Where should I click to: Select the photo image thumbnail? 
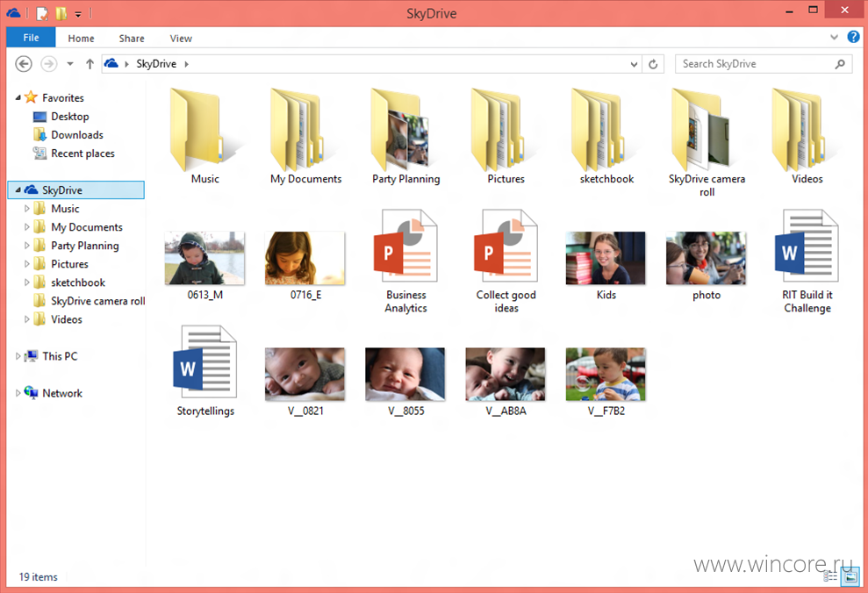pos(706,258)
